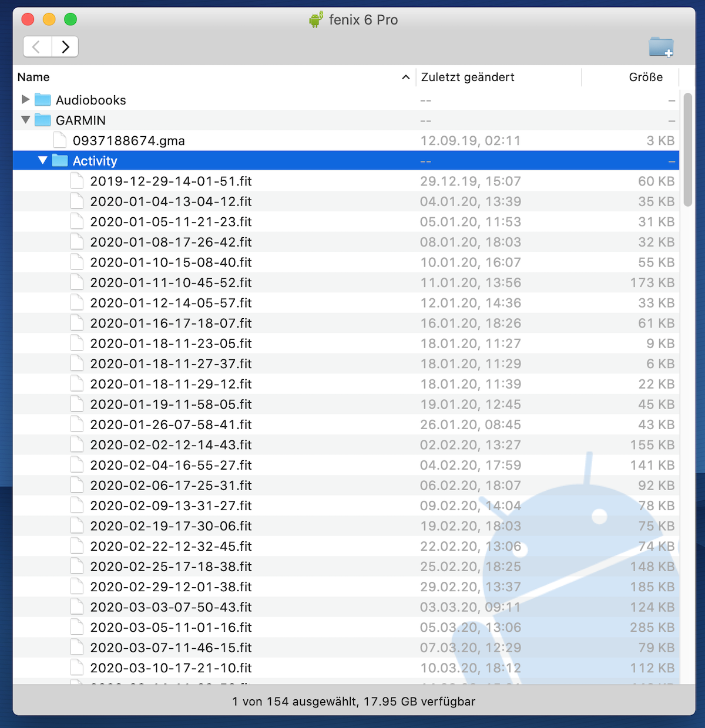Select the file 2020-01-18-11-23-05.fit
The width and height of the screenshot is (705, 728).
point(170,343)
